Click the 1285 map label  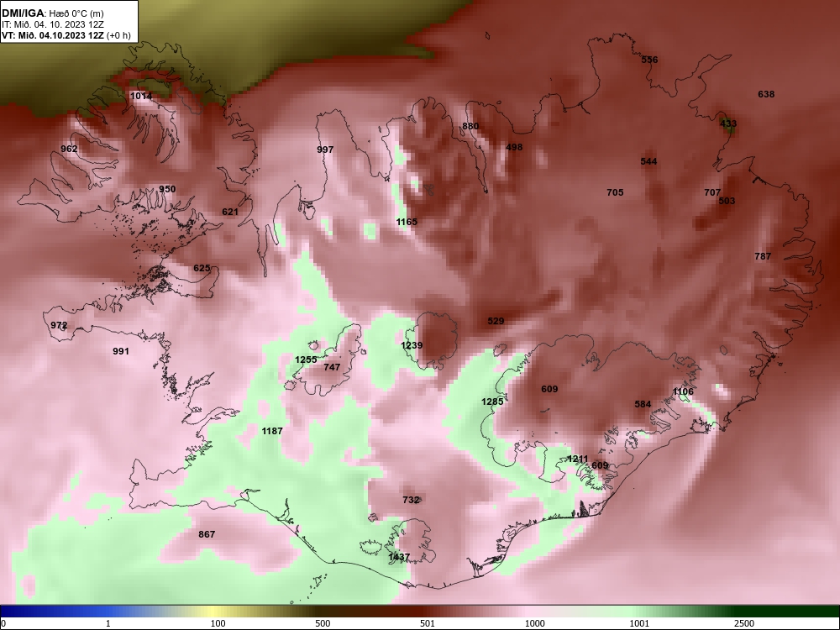pos(492,402)
